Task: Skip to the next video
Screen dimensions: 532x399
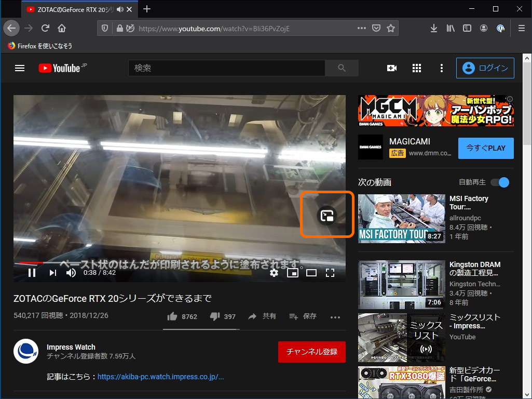Action: 51,272
